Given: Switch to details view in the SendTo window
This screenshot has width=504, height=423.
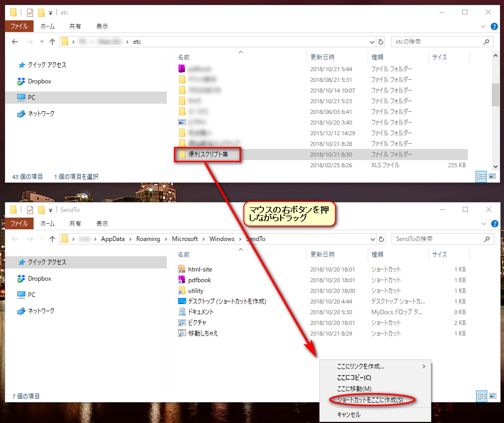Looking at the screenshot, I should tap(481, 396).
